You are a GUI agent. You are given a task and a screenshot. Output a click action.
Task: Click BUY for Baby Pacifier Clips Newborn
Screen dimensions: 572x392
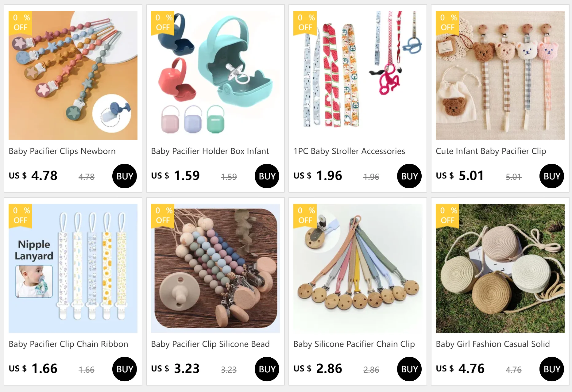click(125, 176)
